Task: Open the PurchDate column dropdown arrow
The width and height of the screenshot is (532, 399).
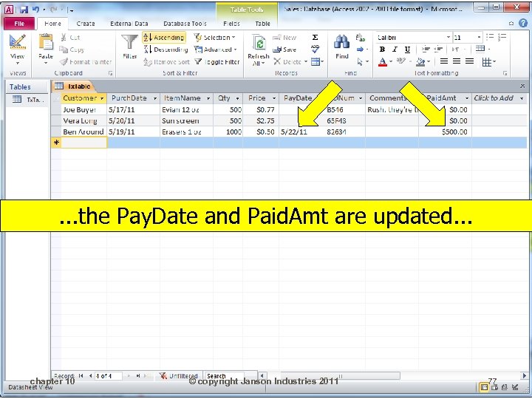Action: 155,98
